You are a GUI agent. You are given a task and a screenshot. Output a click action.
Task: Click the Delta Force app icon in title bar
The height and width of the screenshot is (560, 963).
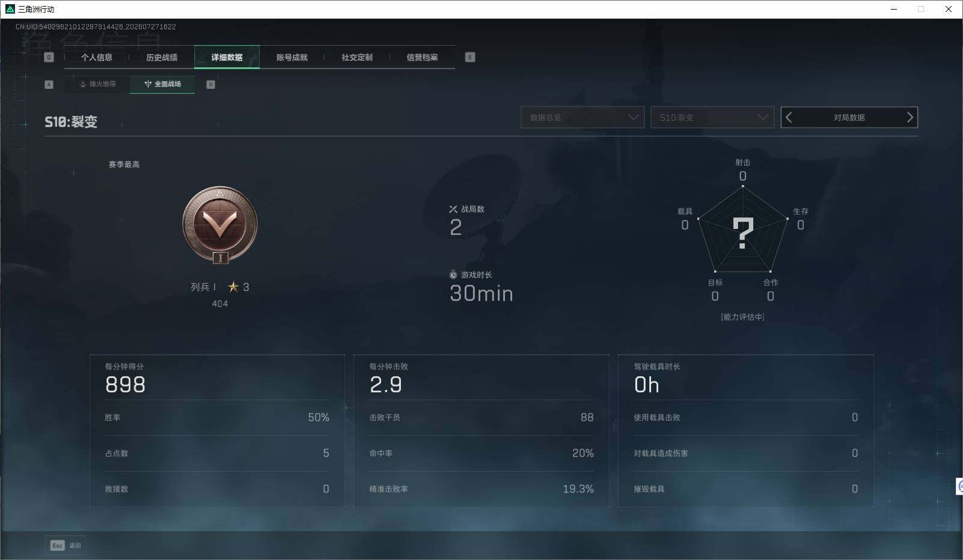(10, 9)
